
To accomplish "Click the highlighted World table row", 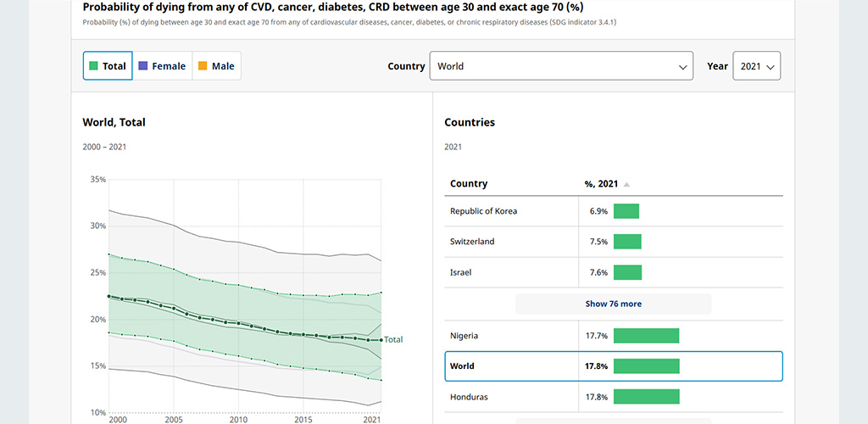I will click(614, 366).
